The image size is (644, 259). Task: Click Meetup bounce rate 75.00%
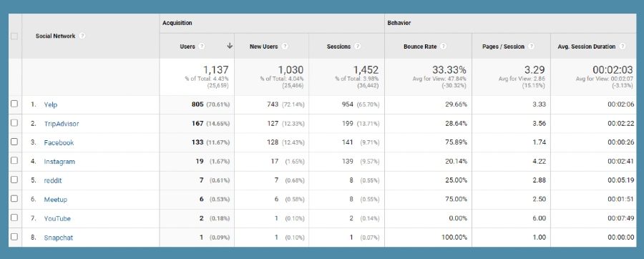coord(457,200)
